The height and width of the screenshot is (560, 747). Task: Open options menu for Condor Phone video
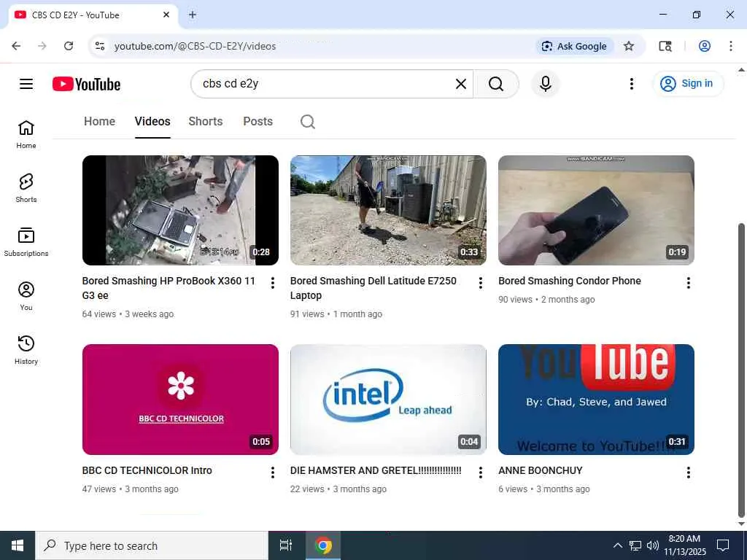(689, 283)
